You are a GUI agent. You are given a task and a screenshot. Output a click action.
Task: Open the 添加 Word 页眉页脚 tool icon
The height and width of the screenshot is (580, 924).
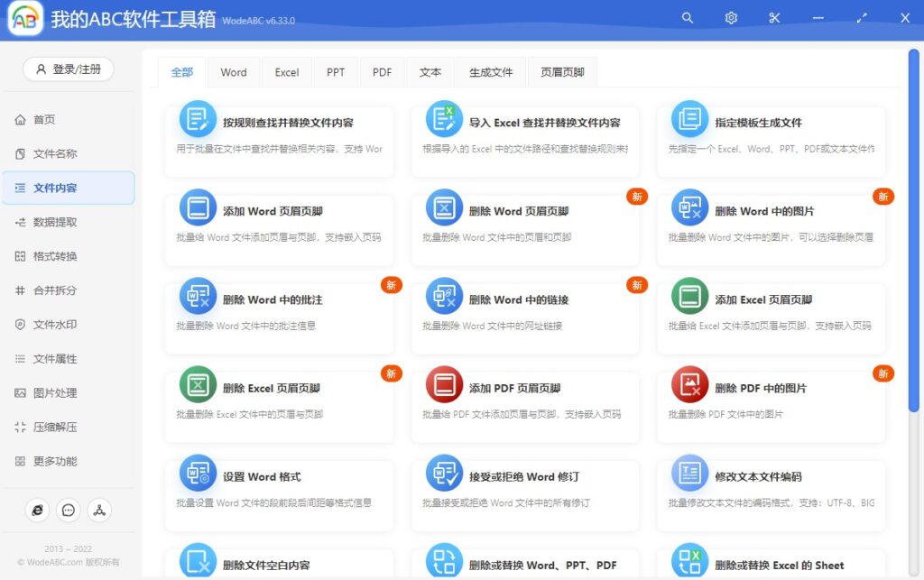(x=198, y=208)
